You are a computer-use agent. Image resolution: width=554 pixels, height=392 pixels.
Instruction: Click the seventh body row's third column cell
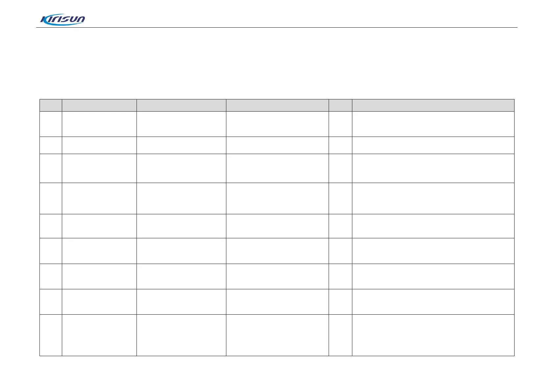181,276
